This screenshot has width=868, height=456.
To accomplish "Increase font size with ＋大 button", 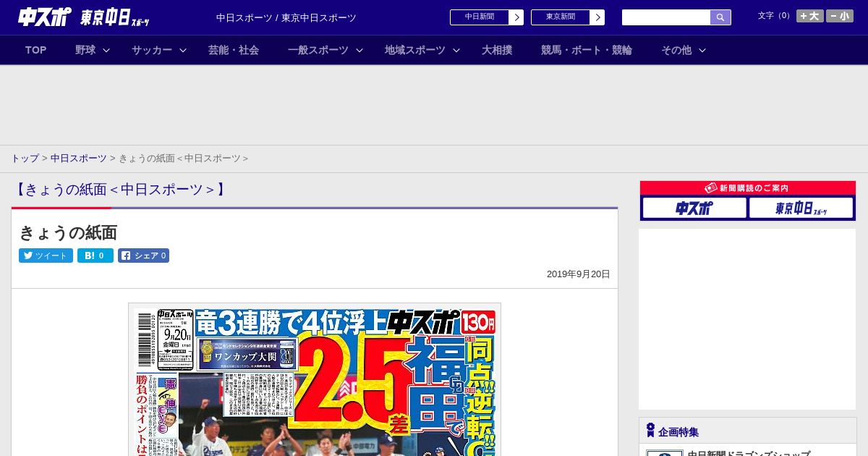I will tap(810, 16).
